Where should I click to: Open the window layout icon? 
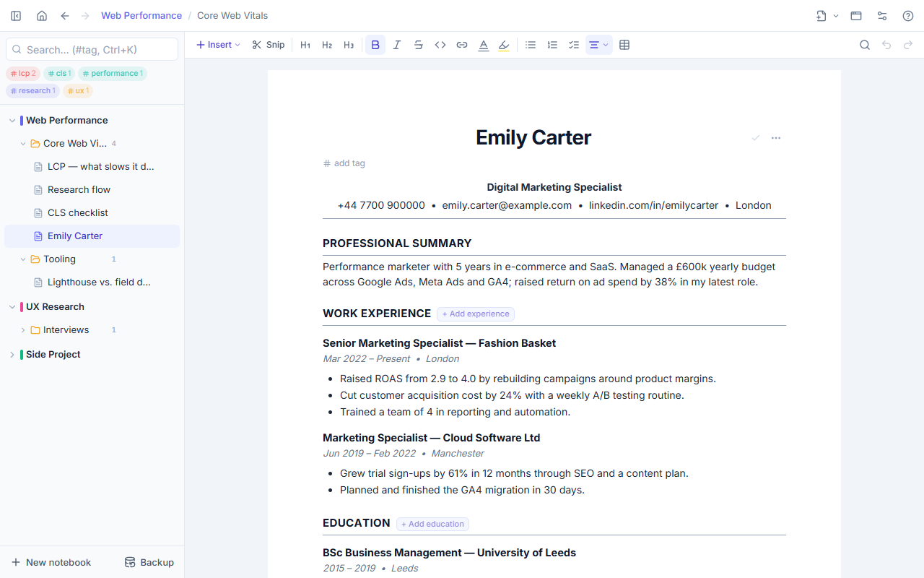[856, 16]
